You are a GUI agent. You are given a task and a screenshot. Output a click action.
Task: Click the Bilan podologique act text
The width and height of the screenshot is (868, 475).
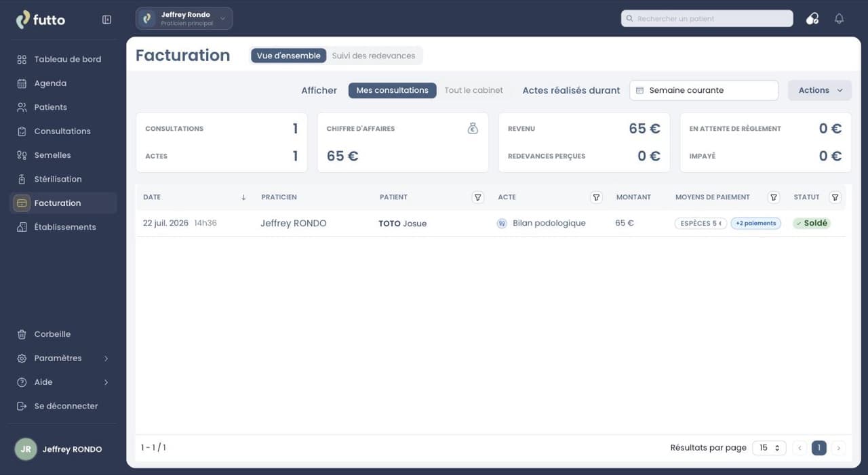pos(549,223)
